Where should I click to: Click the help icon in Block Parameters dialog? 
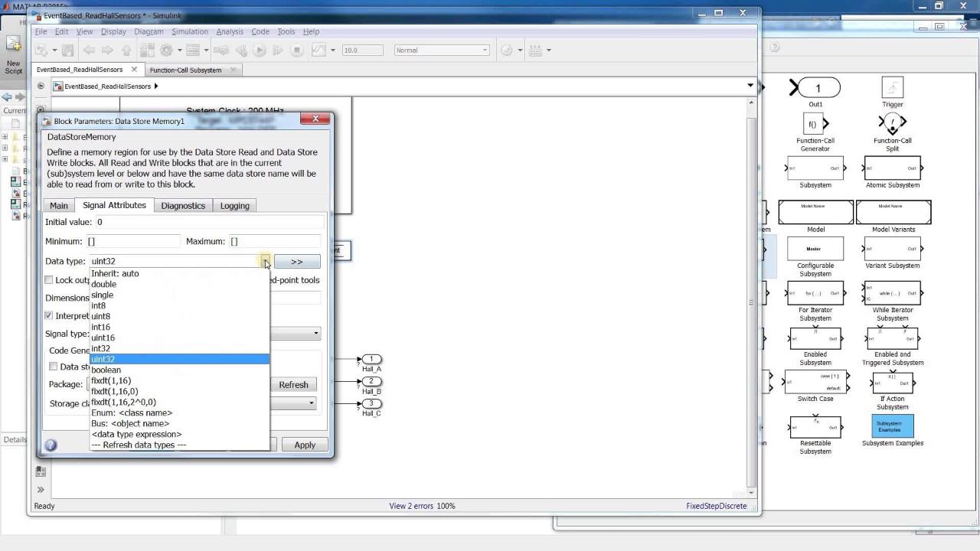(51, 445)
